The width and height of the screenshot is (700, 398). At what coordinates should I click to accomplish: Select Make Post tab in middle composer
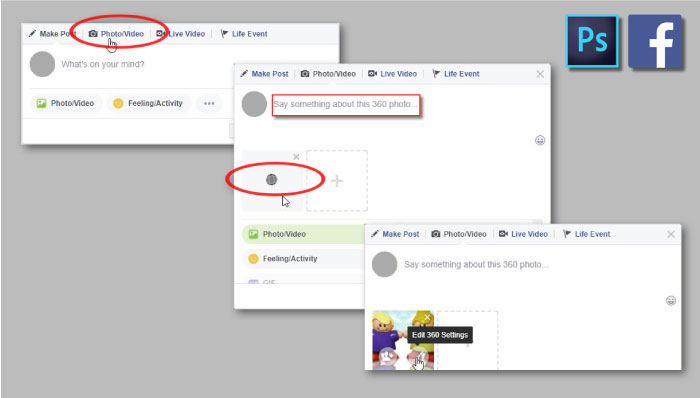(x=265, y=74)
